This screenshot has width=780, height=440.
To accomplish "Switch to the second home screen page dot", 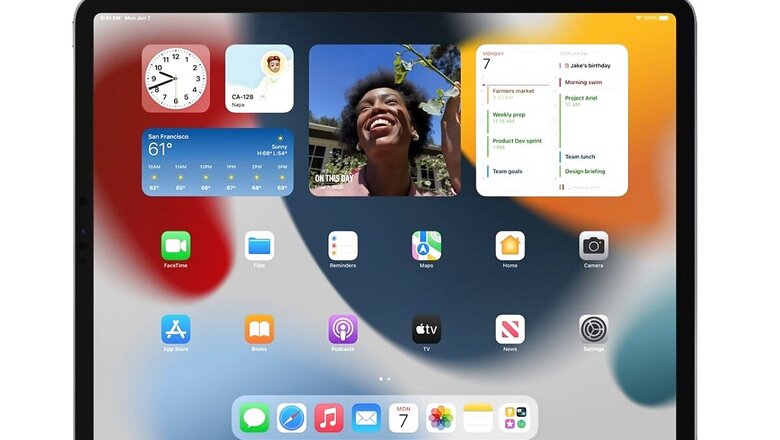I will pyautogui.click(x=389, y=379).
